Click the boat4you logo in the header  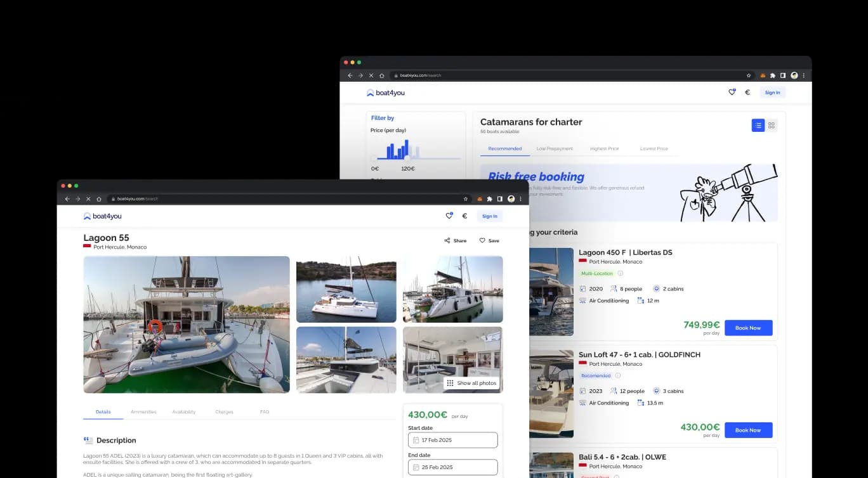click(x=102, y=216)
